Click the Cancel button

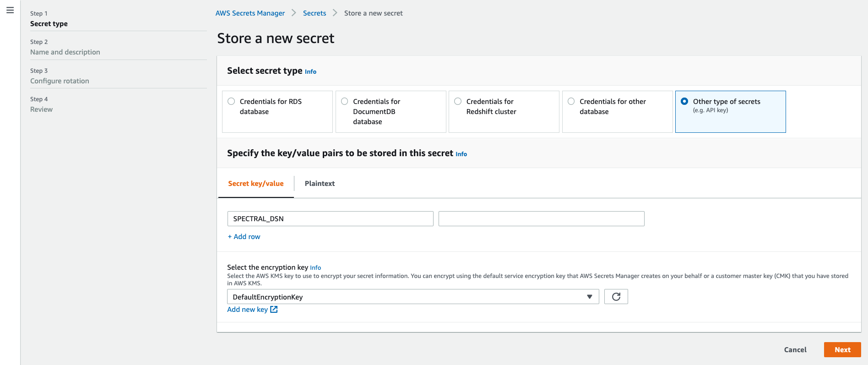tap(795, 350)
